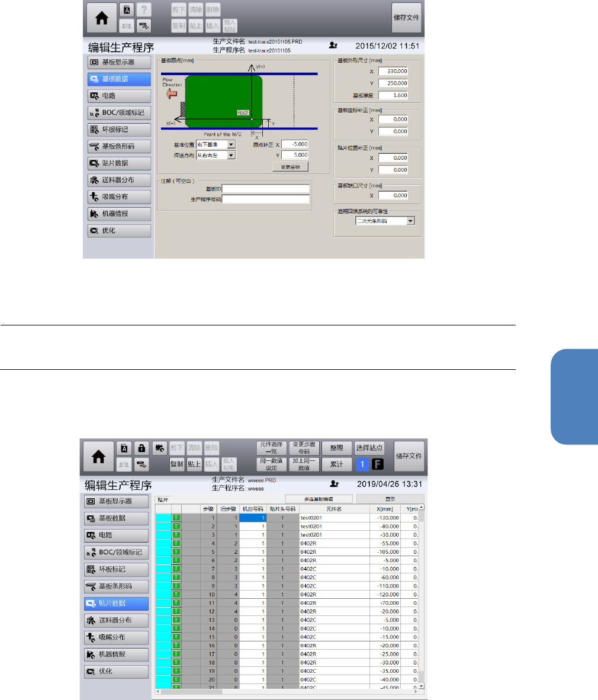Open 机器情报 in the board-data screen sidebar
Viewport: 598px width, 700px height.
119,214
